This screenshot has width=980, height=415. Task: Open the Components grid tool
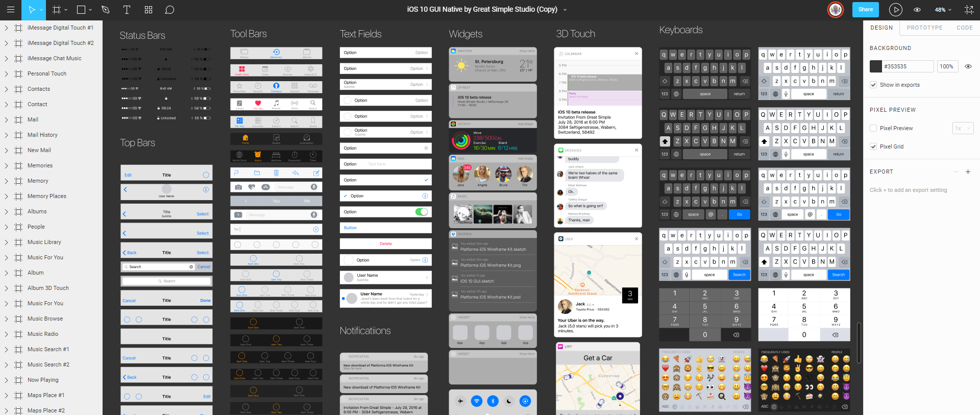click(x=149, y=10)
